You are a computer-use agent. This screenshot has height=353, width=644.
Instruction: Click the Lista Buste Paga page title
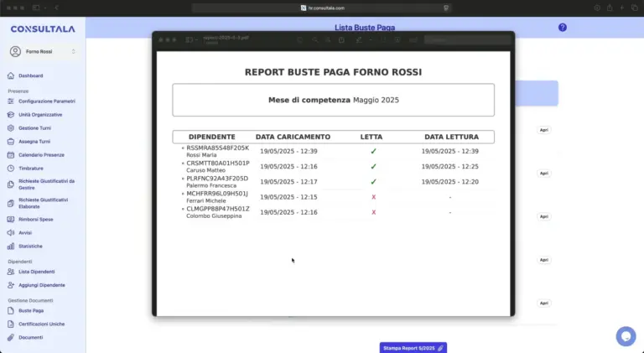(x=365, y=28)
